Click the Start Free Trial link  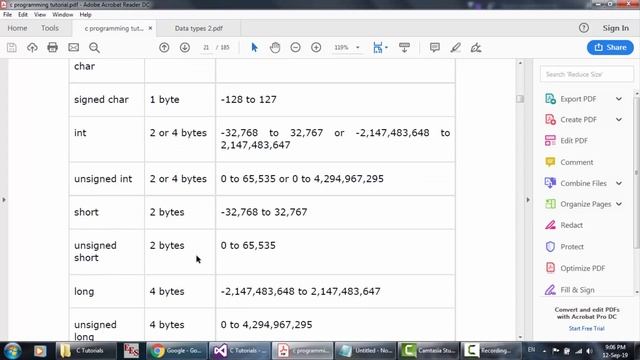coord(587,329)
